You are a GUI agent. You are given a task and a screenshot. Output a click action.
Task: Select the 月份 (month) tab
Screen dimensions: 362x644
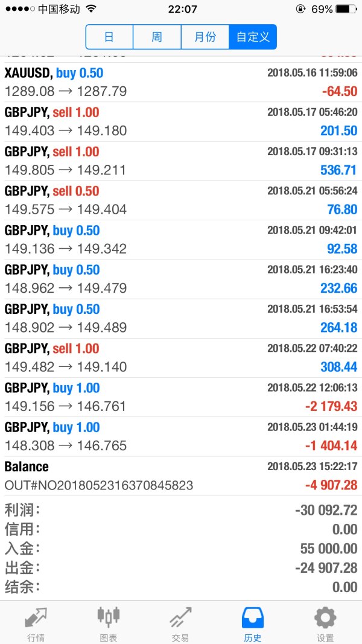(x=205, y=37)
